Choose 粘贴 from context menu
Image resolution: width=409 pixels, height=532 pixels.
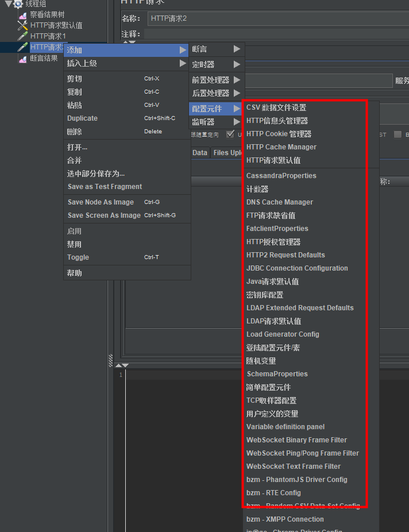click(x=127, y=105)
